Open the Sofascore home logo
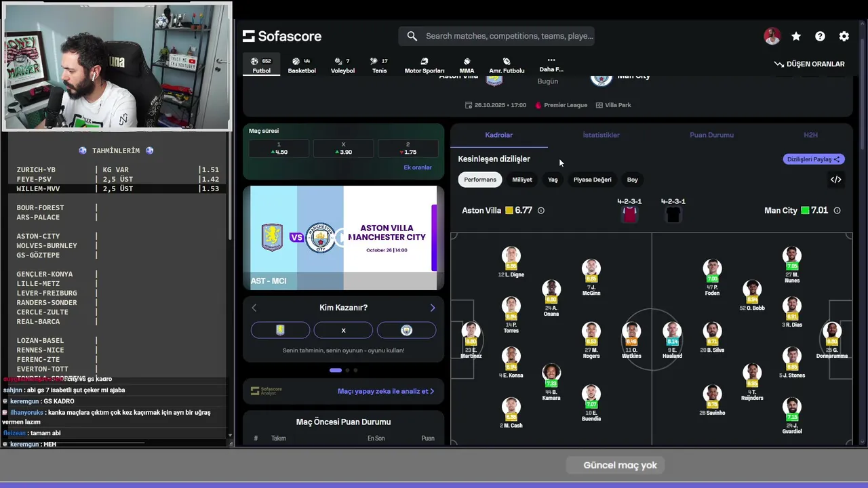The width and height of the screenshot is (868, 488). pos(282,36)
